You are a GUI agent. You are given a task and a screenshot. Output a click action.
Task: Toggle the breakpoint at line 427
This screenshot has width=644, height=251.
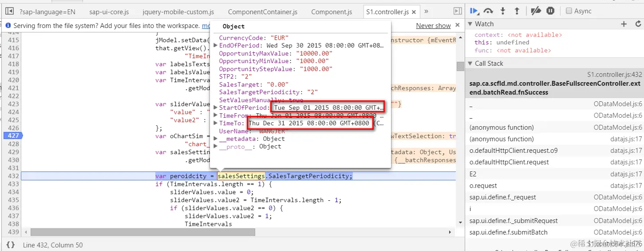click(12, 136)
